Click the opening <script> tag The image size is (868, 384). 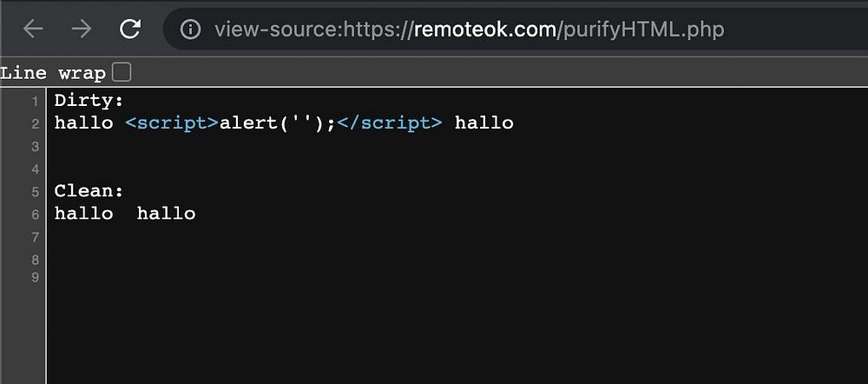171,122
